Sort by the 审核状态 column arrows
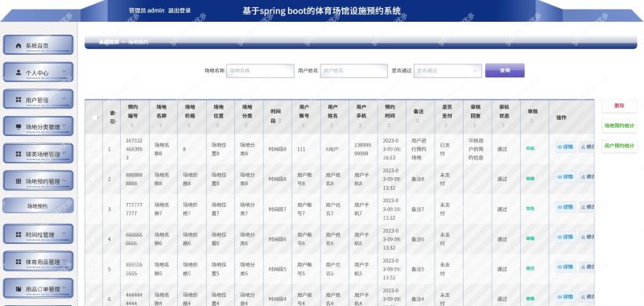 coord(503,126)
